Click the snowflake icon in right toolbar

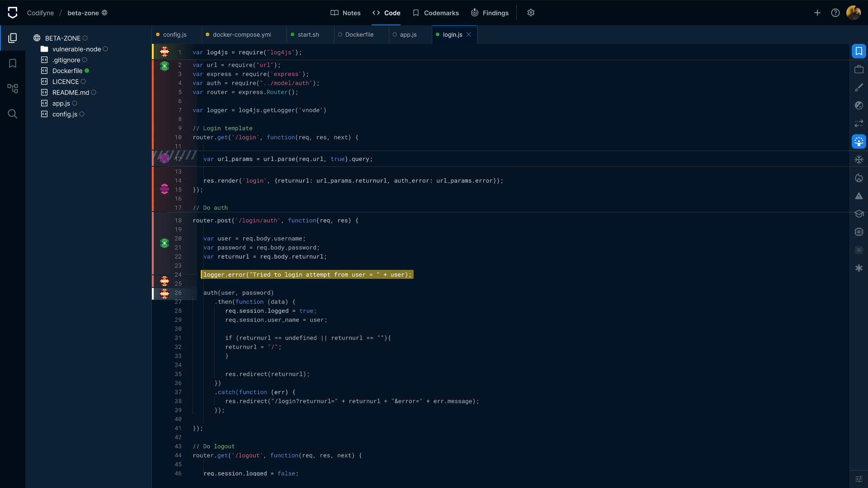click(859, 160)
